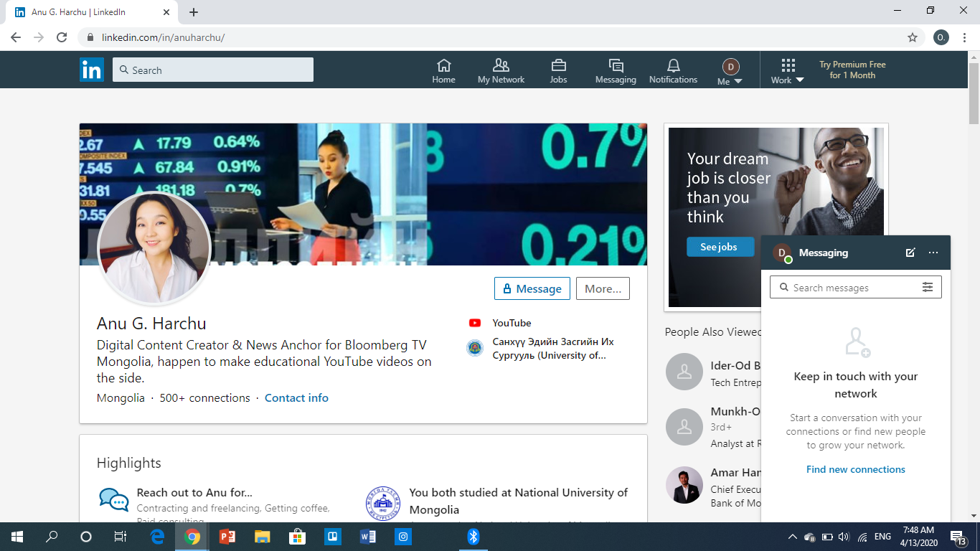Open the More... profile actions menu
980x551 pixels.
pyautogui.click(x=603, y=288)
